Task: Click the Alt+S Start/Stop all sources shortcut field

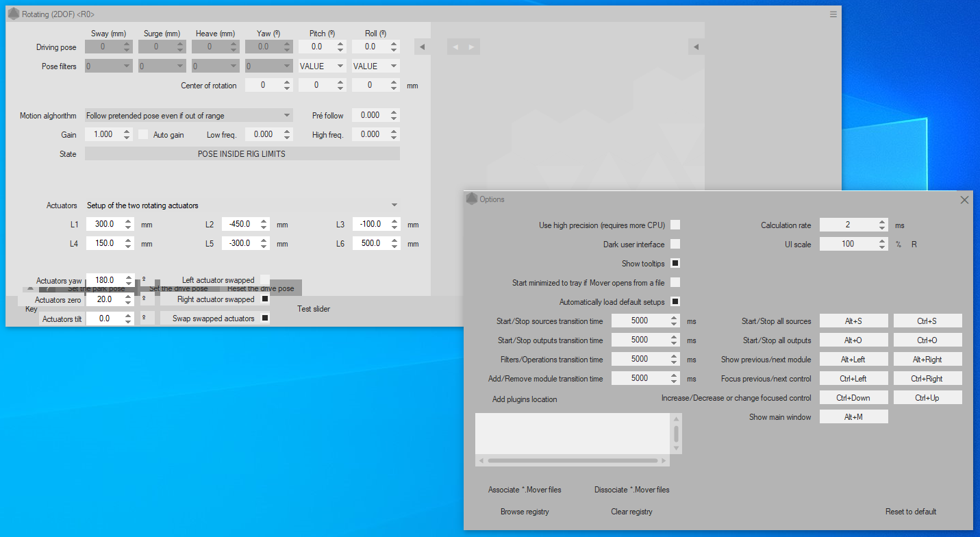Action: [x=853, y=321]
